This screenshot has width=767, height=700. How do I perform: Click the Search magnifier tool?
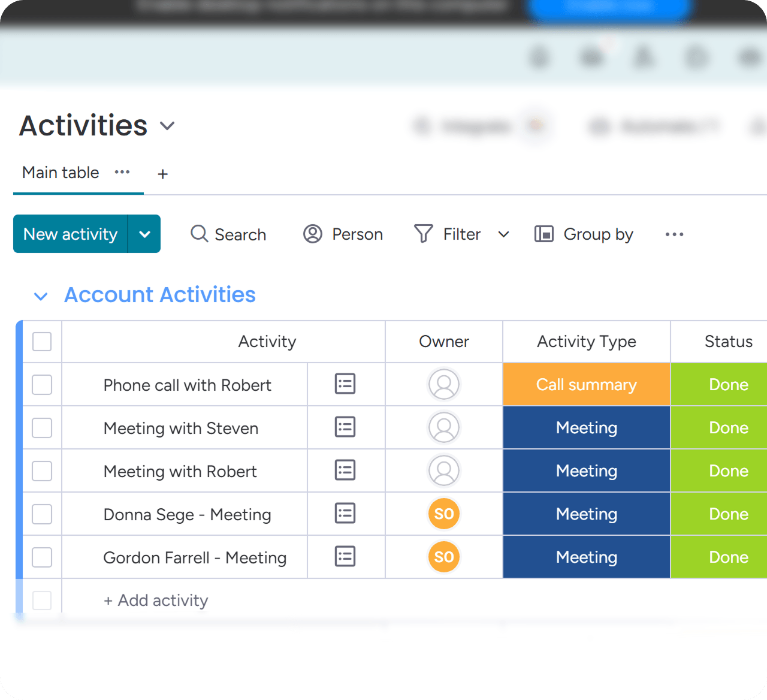coord(228,234)
